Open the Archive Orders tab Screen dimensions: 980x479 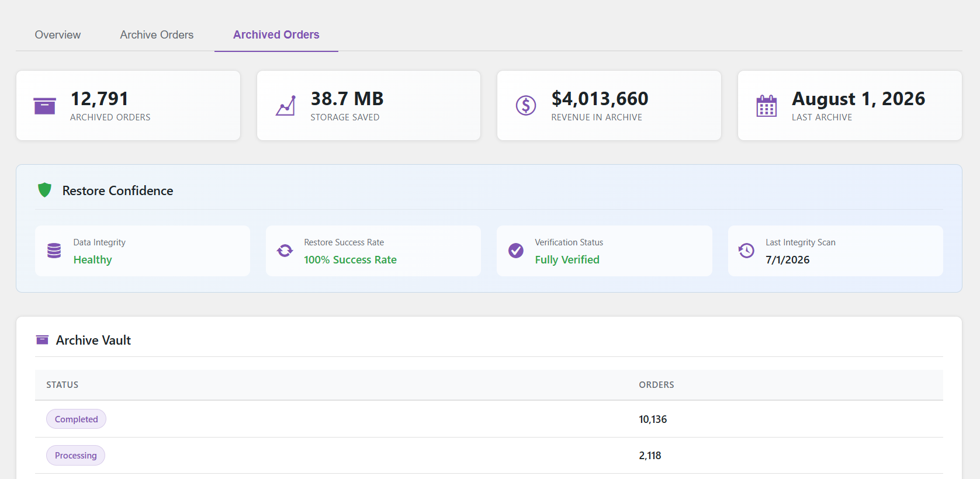[157, 34]
